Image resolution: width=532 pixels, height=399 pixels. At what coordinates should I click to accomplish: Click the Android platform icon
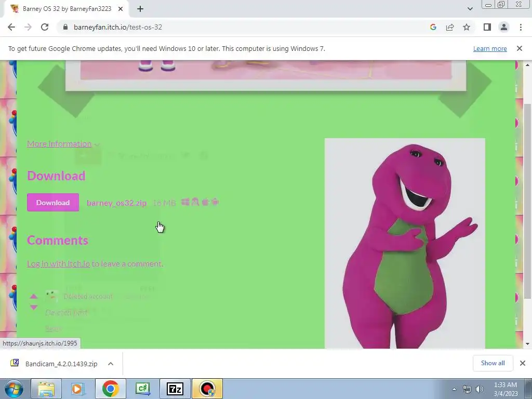(x=215, y=202)
